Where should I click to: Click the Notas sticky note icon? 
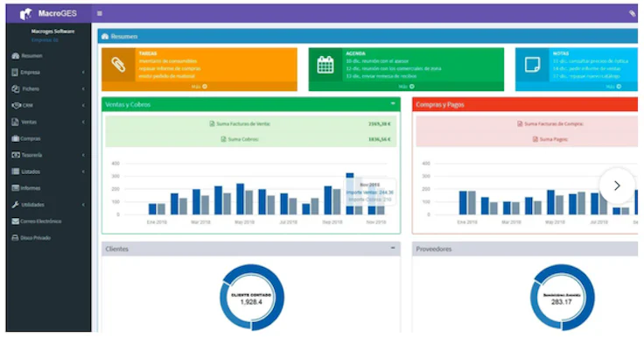pos(532,65)
